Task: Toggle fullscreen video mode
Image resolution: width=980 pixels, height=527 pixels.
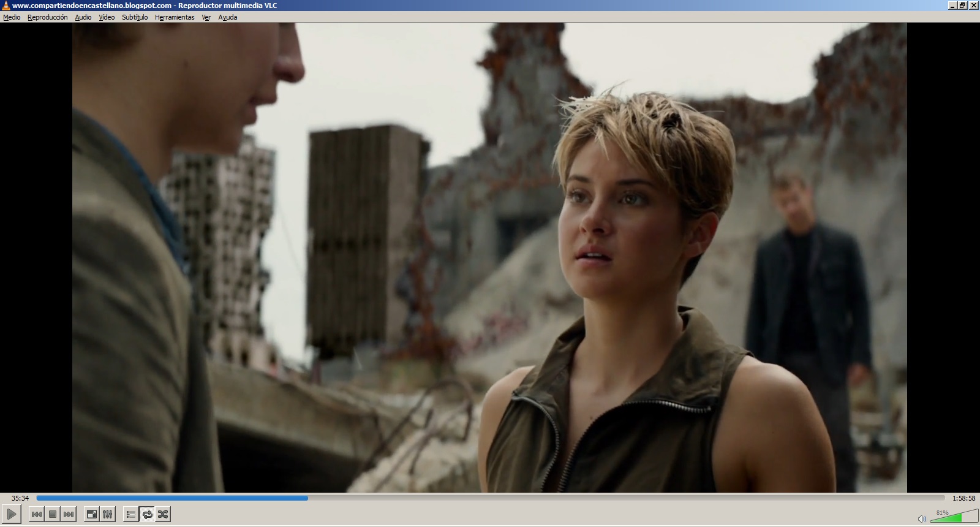Action: tap(91, 514)
